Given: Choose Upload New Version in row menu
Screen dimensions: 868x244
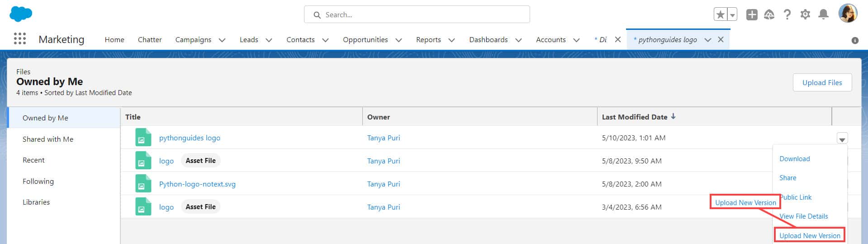Looking at the screenshot, I should point(810,235).
